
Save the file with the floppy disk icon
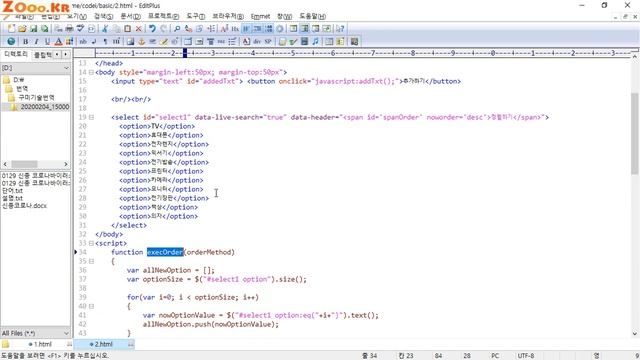[33, 29]
